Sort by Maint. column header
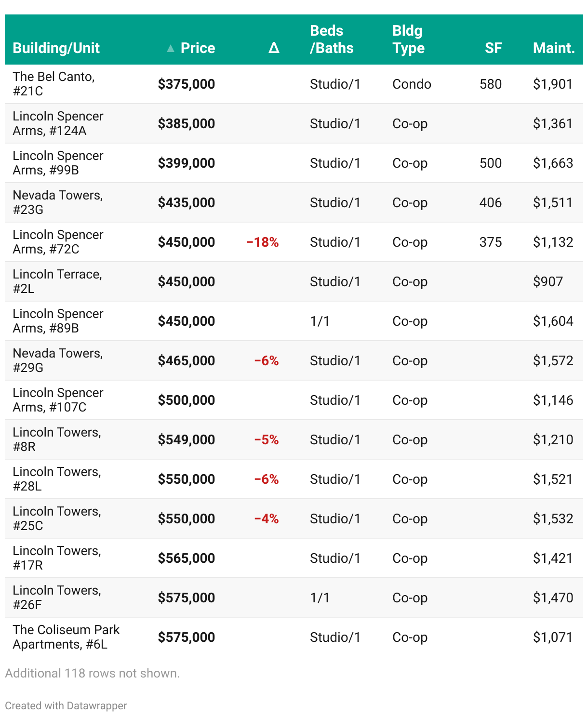This screenshot has height=717, width=588. click(x=553, y=48)
